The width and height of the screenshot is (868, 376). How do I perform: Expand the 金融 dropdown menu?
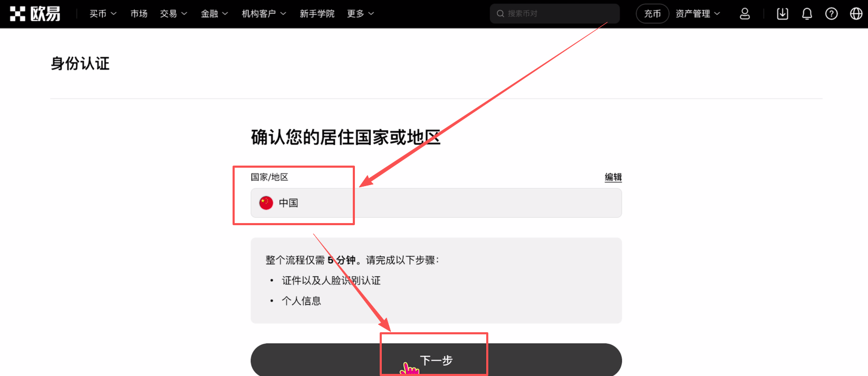pyautogui.click(x=214, y=14)
